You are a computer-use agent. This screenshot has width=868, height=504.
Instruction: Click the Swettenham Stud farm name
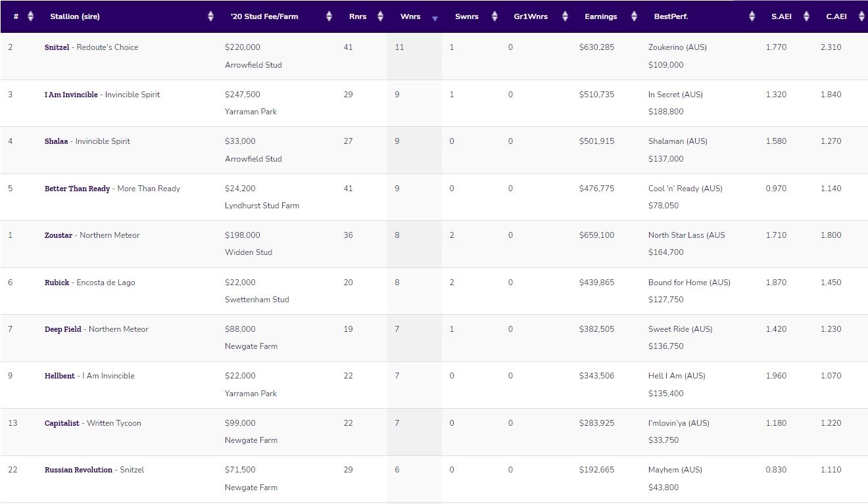coord(257,300)
